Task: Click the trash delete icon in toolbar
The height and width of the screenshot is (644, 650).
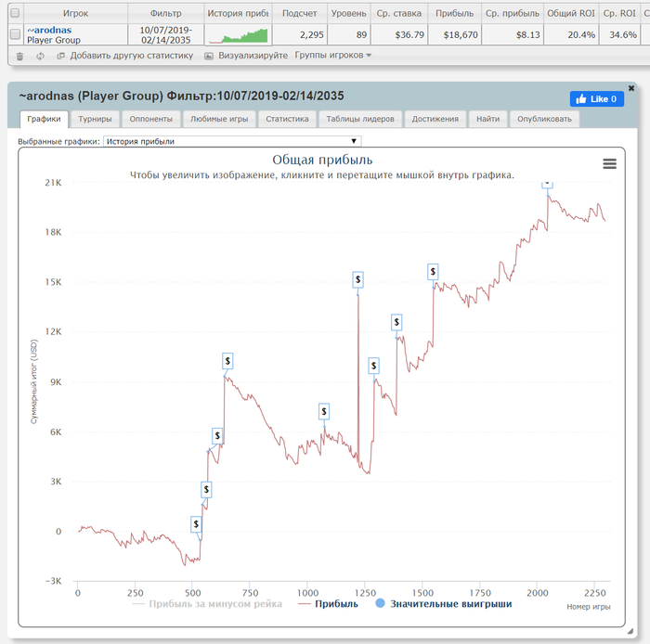Action: (x=19, y=56)
